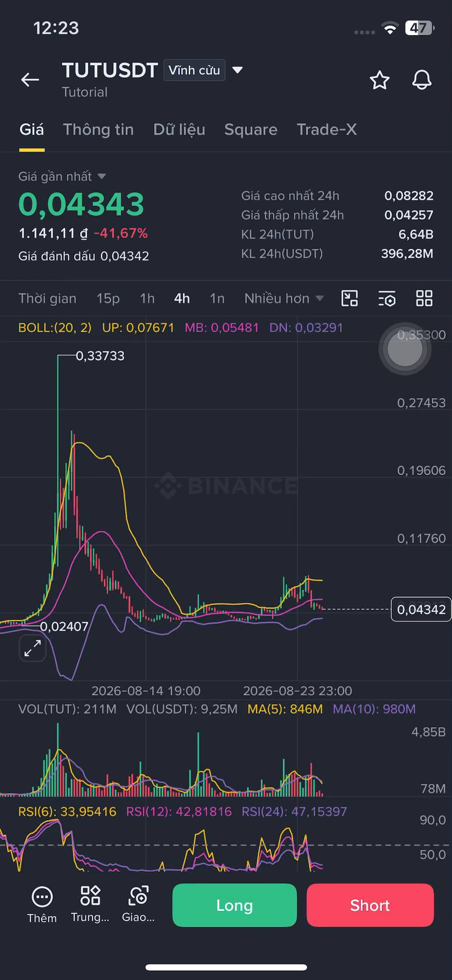Add TUTUSDT to favorites with star
The width and height of the screenshot is (452, 980).
[380, 80]
